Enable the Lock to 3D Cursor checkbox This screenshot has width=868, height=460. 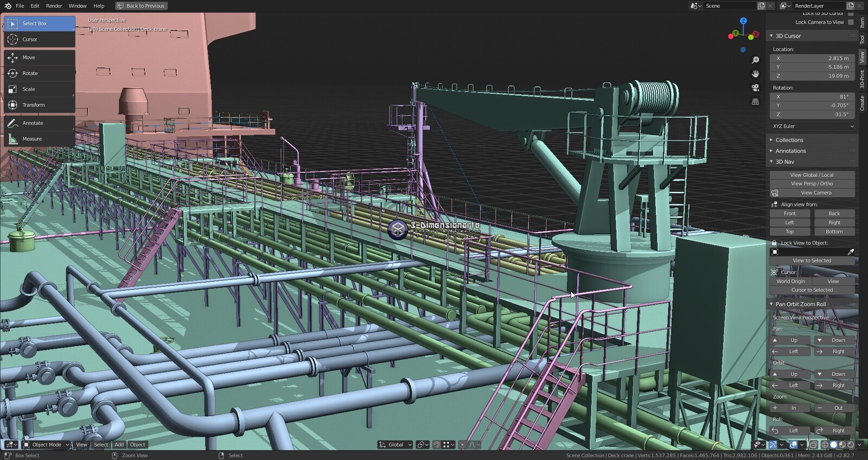pyautogui.click(x=851, y=14)
